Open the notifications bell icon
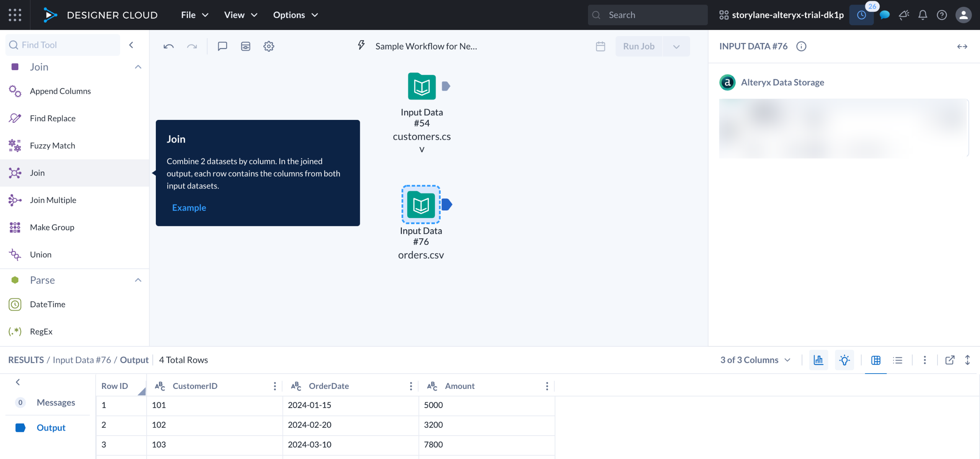The width and height of the screenshot is (980, 459). coord(923,15)
